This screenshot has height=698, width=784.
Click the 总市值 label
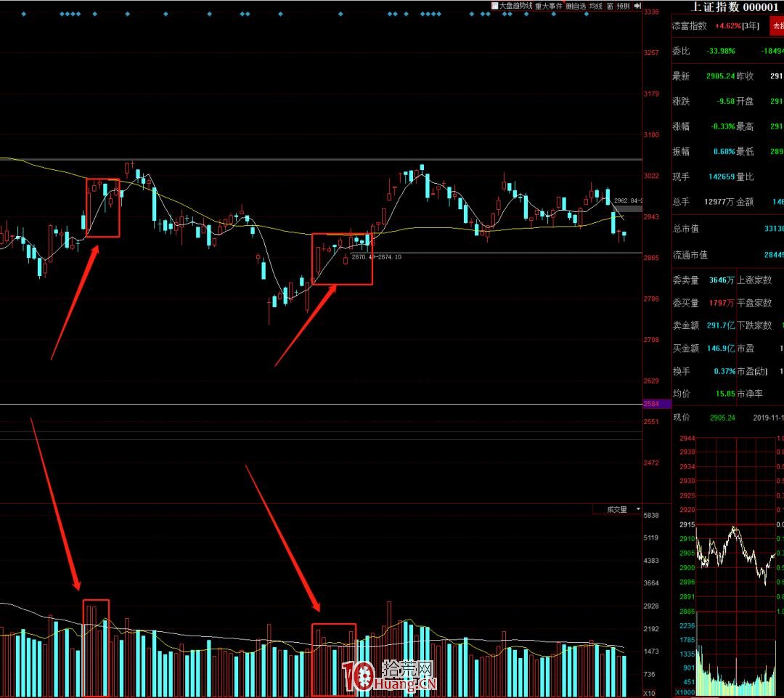pos(685,229)
